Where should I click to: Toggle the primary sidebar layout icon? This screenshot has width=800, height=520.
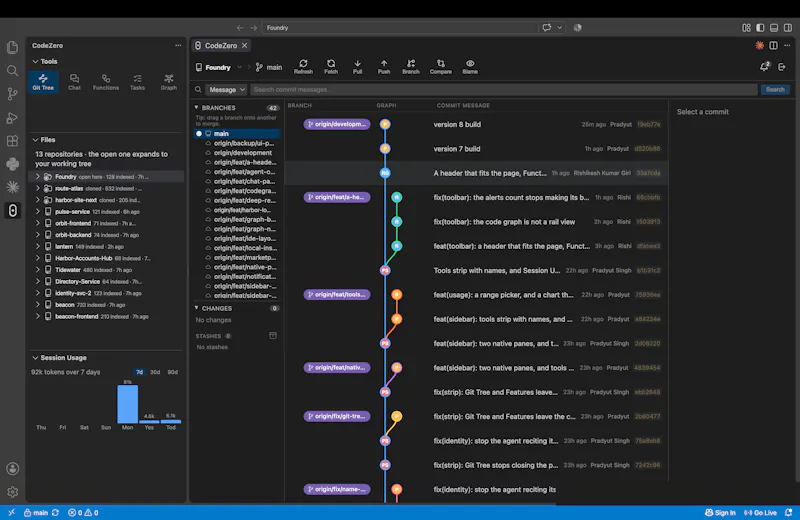tap(760, 28)
